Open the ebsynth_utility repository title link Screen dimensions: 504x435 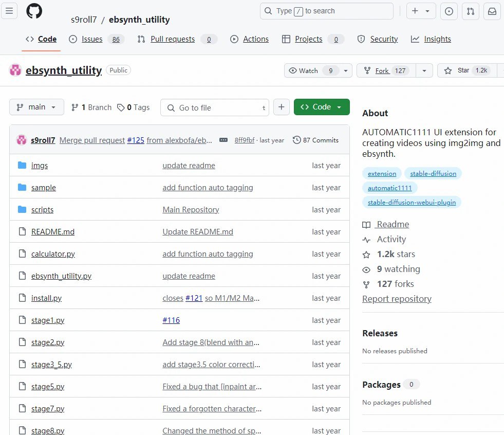[64, 70]
